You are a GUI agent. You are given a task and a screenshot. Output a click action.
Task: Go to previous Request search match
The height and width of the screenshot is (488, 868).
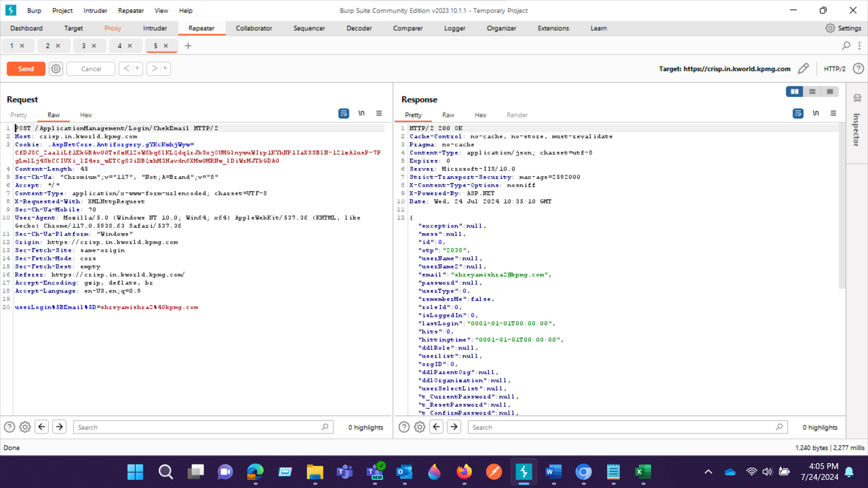click(x=42, y=427)
